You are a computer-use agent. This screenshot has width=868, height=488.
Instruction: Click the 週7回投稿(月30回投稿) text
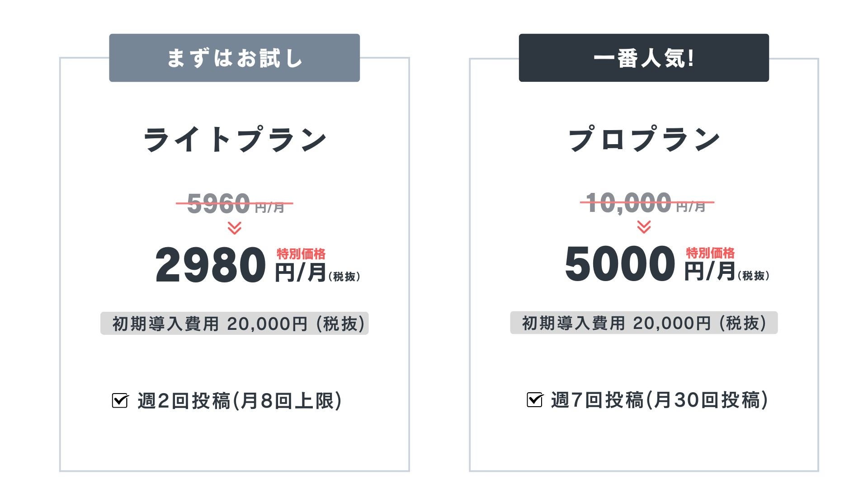point(659,400)
